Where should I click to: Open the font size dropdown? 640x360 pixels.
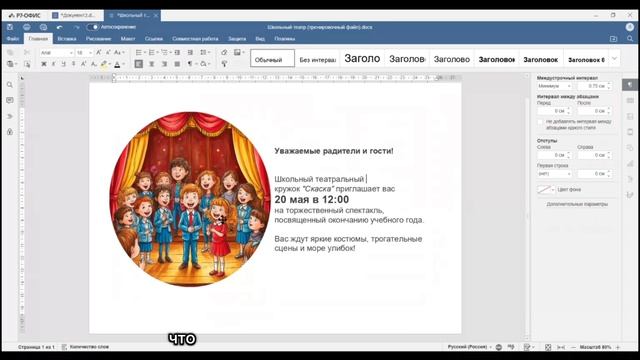coord(90,53)
